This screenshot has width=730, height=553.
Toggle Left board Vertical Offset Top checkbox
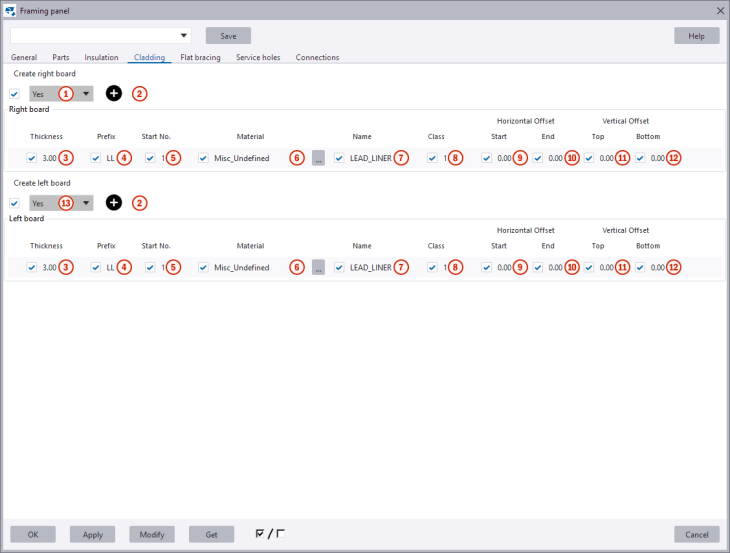[589, 268]
